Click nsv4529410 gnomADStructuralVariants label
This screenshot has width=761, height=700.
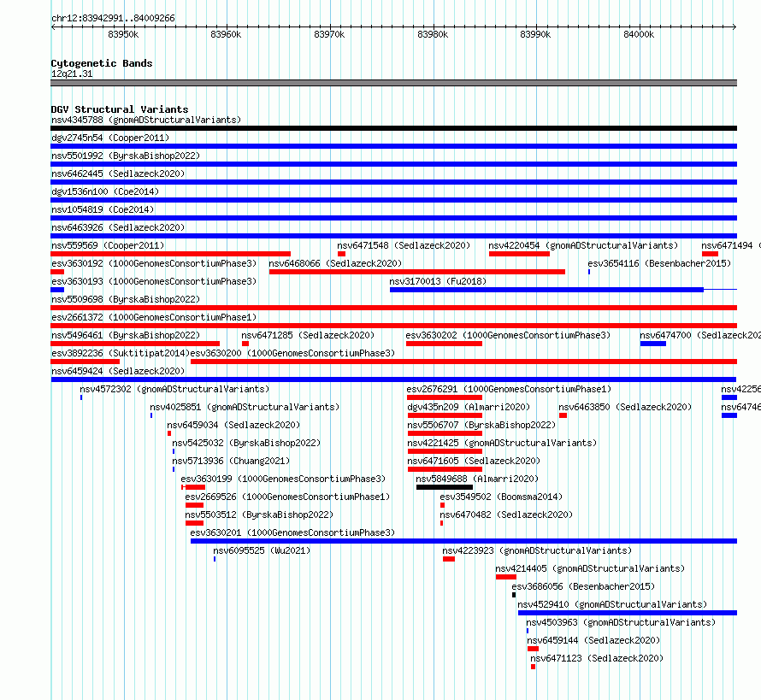point(612,604)
